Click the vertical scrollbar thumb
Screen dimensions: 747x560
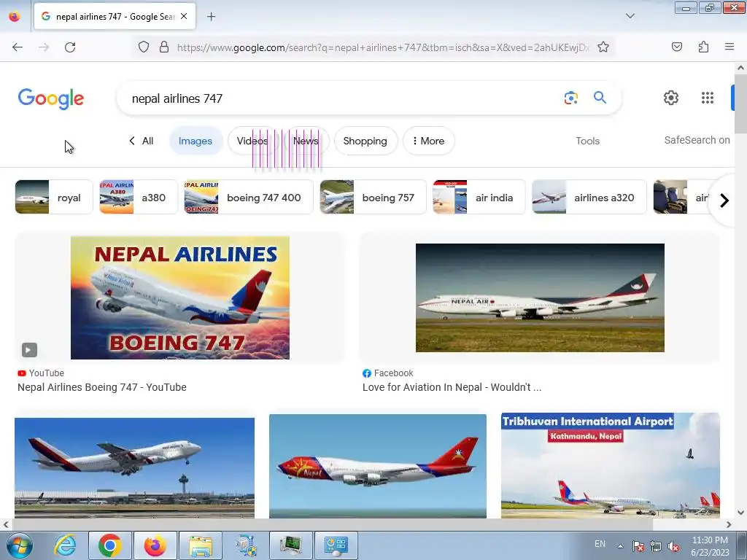740,104
